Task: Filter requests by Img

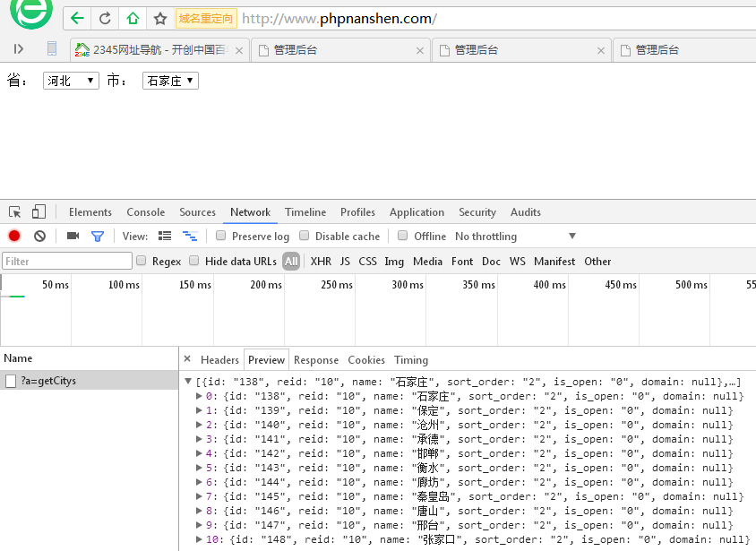Action: (x=394, y=262)
